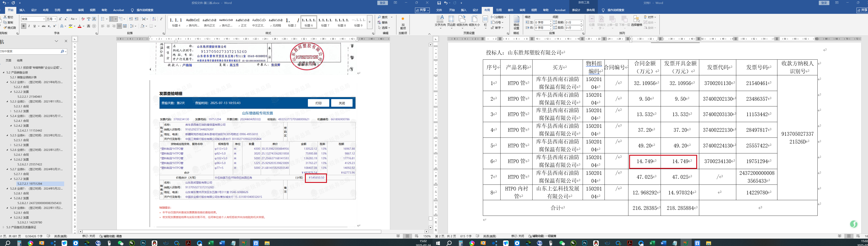Switch to the 结果 tab in navigation pane

(x=20, y=60)
